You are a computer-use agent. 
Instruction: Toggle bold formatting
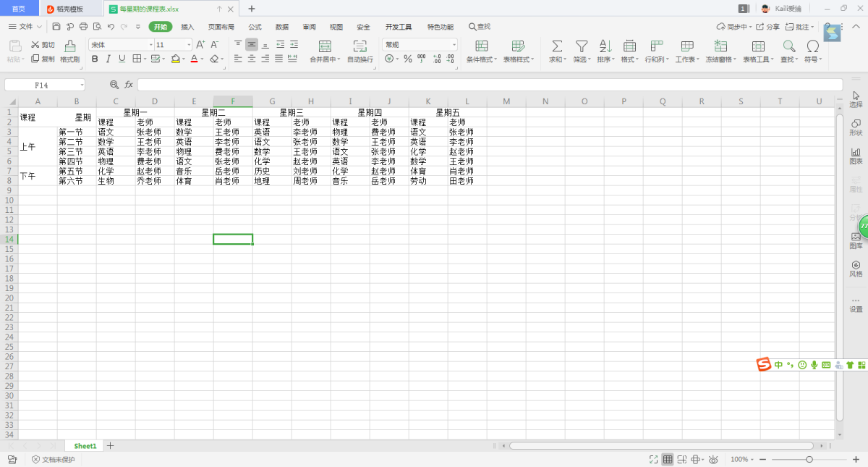[95, 59]
